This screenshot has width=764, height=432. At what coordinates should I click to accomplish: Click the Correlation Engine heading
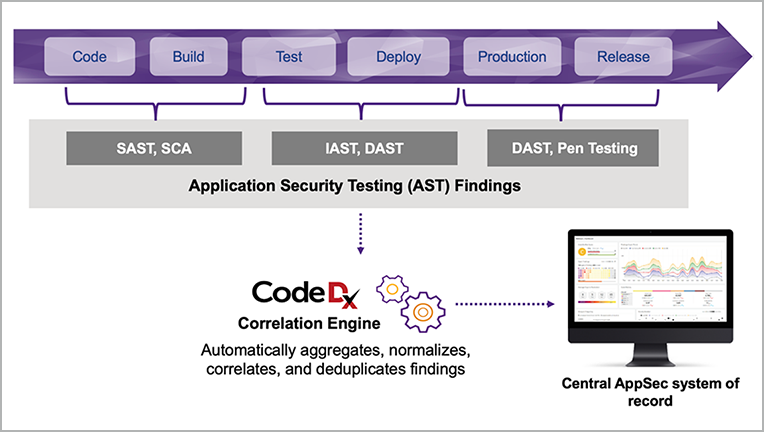(x=309, y=323)
